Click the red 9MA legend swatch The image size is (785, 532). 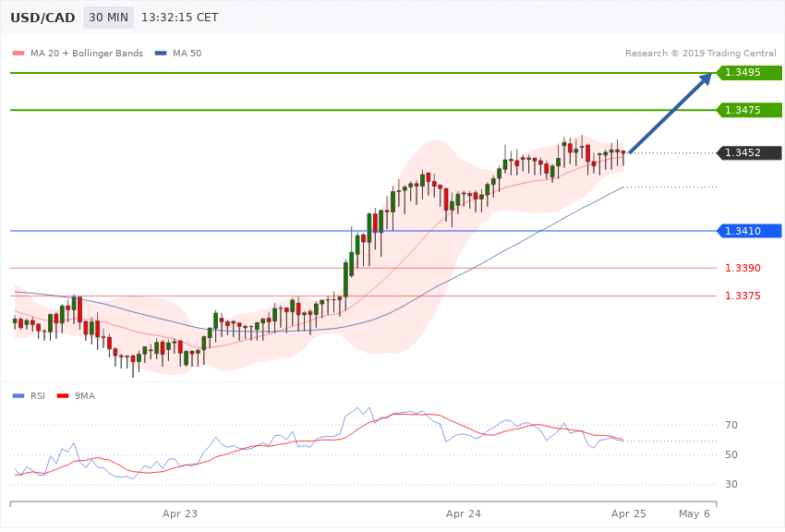pos(63,396)
